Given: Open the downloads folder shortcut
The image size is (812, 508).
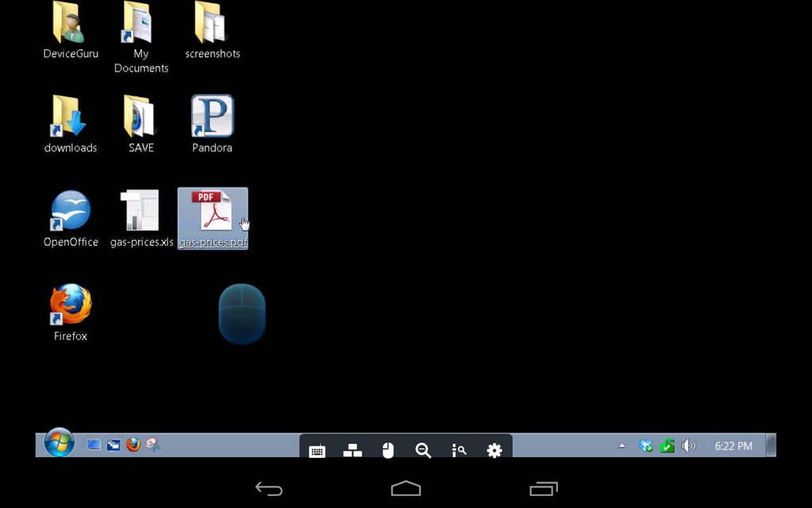Looking at the screenshot, I should (71, 125).
